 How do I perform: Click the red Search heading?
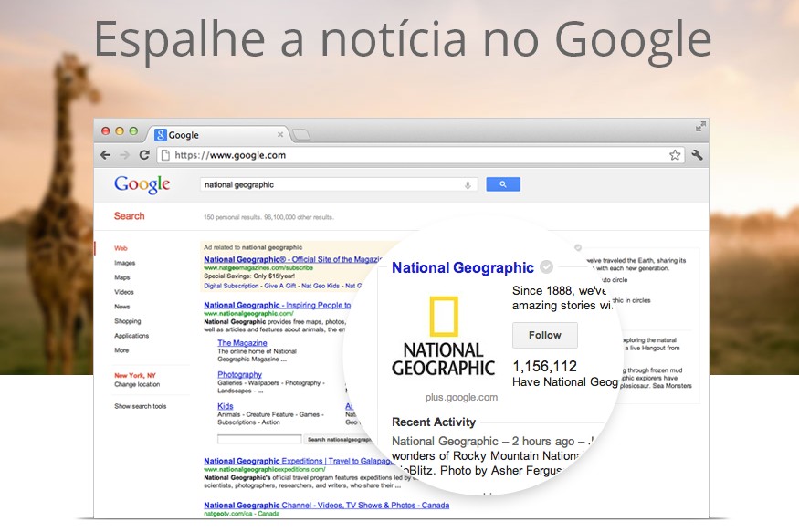[x=129, y=216]
